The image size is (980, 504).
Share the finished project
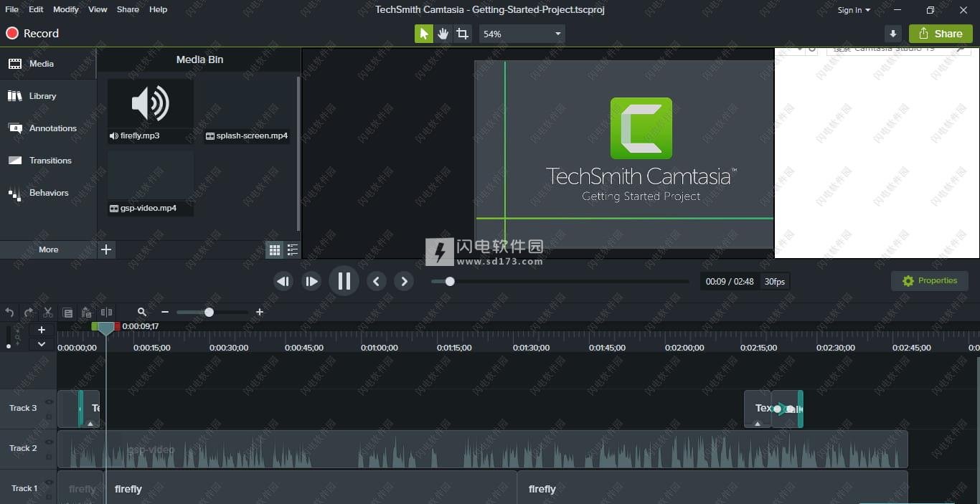[941, 34]
